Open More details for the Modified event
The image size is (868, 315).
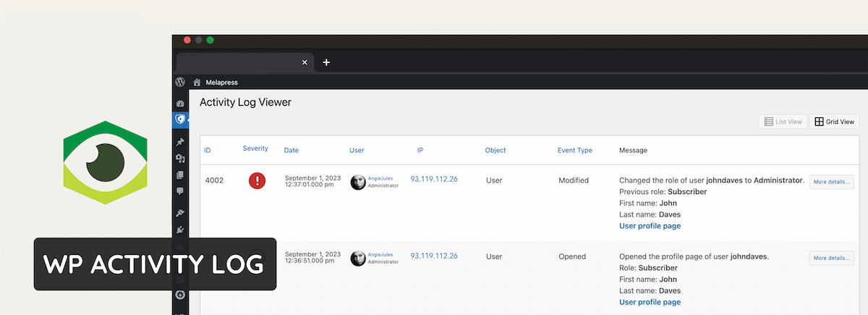[831, 181]
